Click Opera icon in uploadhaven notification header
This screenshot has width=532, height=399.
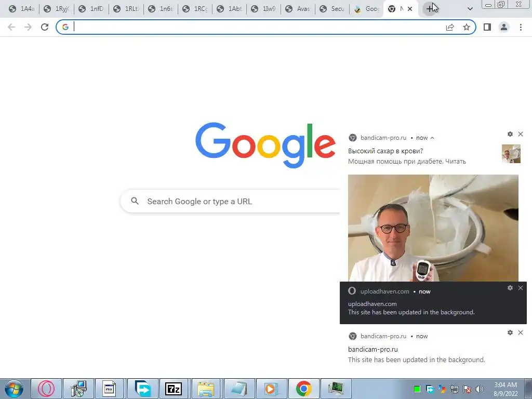(352, 291)
